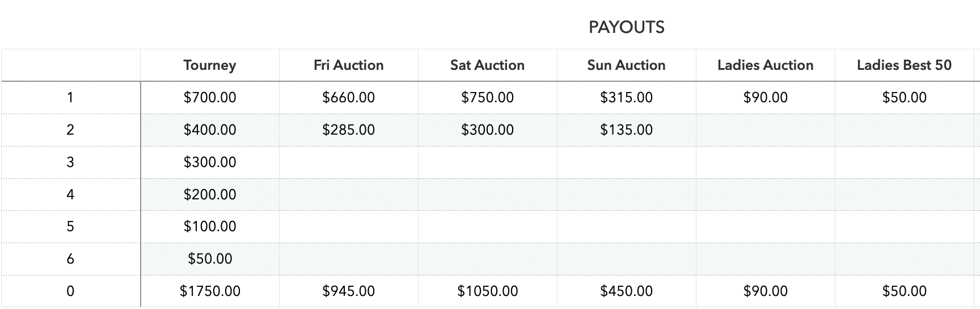Select the Sat Auction total $1050.00 cell

(x=487, y=291)
